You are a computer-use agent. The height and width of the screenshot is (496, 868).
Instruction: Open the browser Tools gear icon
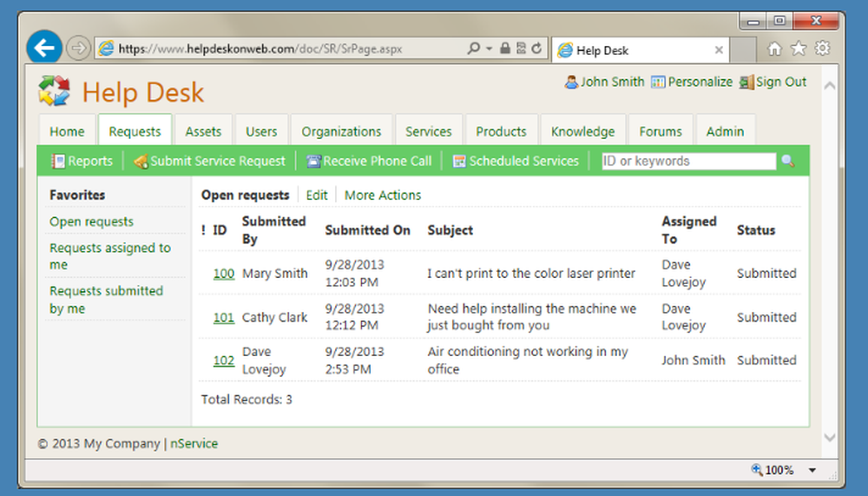click(x=823, y=49)
